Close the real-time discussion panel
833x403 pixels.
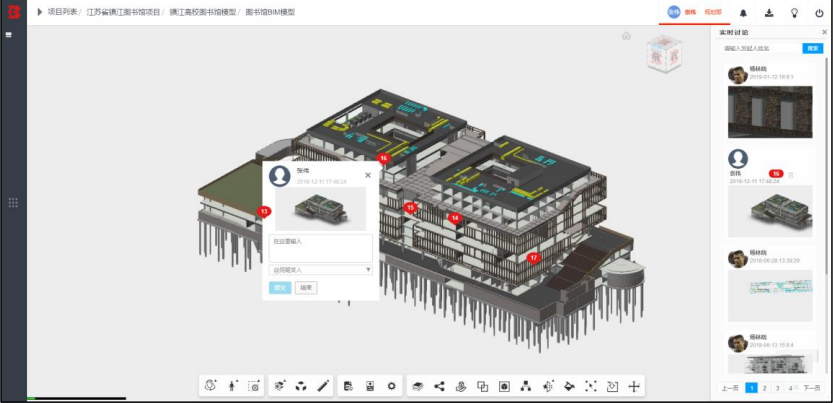824,32
